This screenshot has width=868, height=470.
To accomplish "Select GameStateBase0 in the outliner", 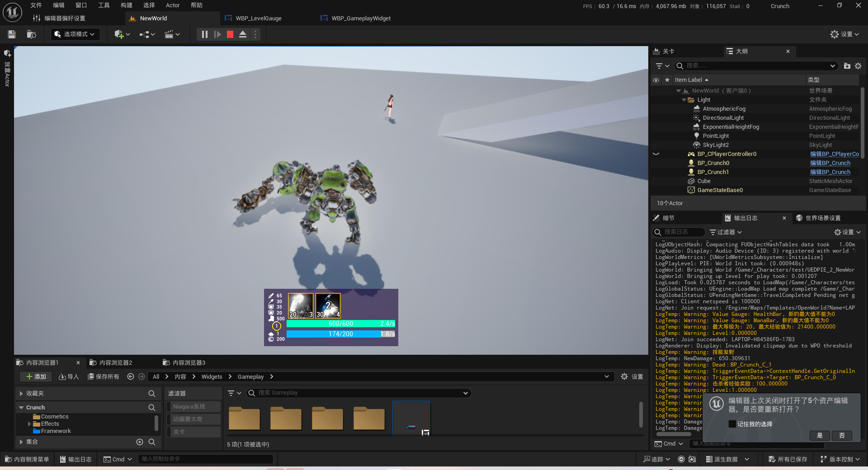I will point(720,190).
